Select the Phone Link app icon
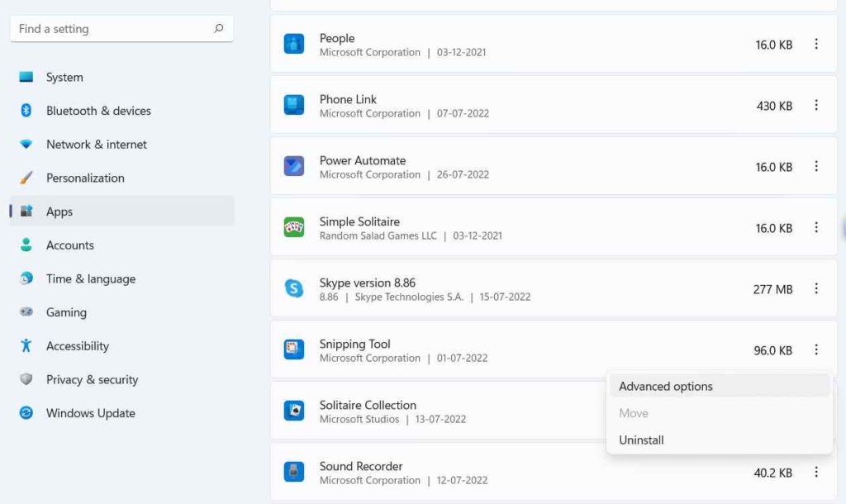The height and width of the screenshot is (504, 846). coord(294,106)
